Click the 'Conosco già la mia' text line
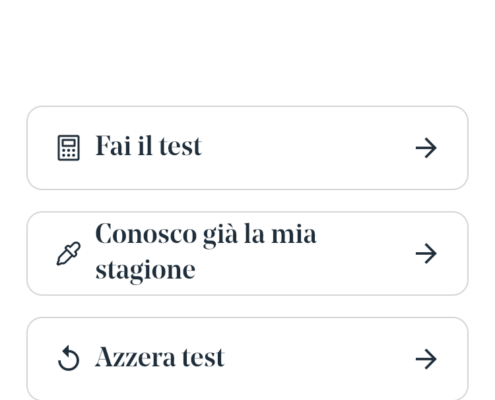Screen dimensions: 495x400 (x=206, y=235)
